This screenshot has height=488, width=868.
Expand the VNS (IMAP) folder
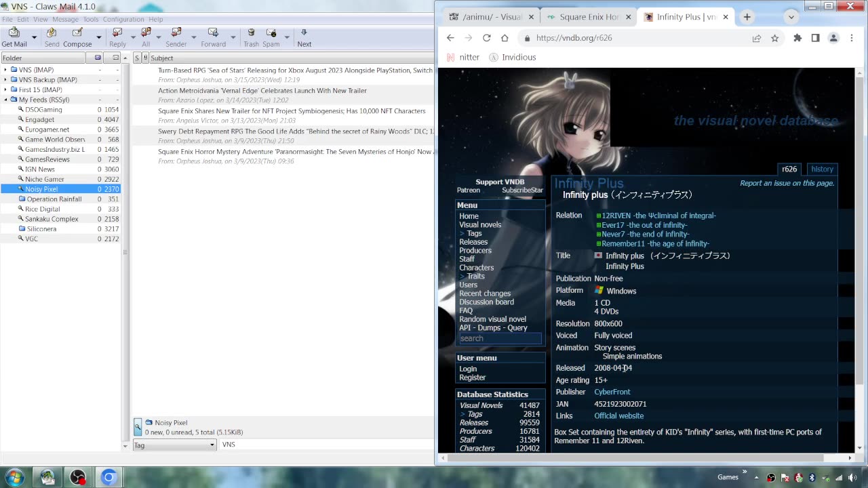coord(5,70)
